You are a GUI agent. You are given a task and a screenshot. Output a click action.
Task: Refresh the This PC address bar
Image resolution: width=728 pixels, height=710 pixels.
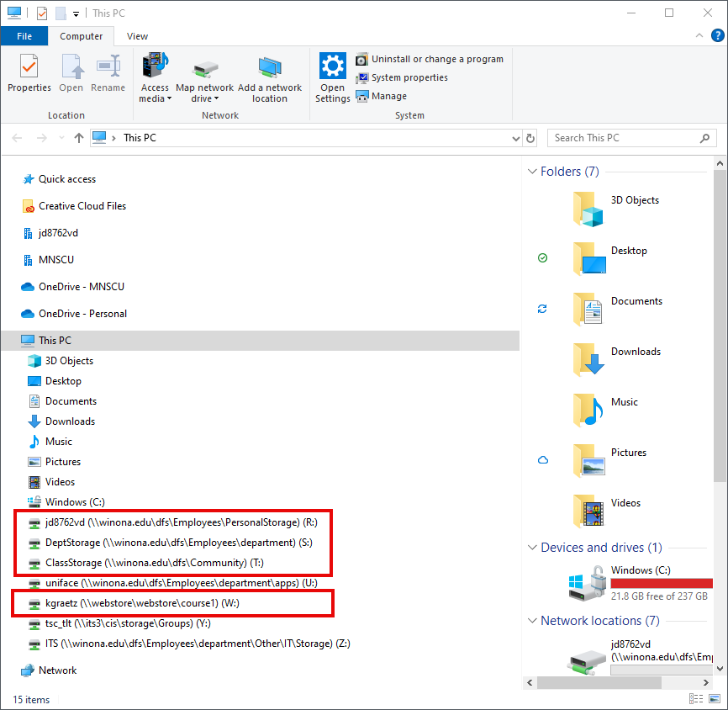click(530, 138)
